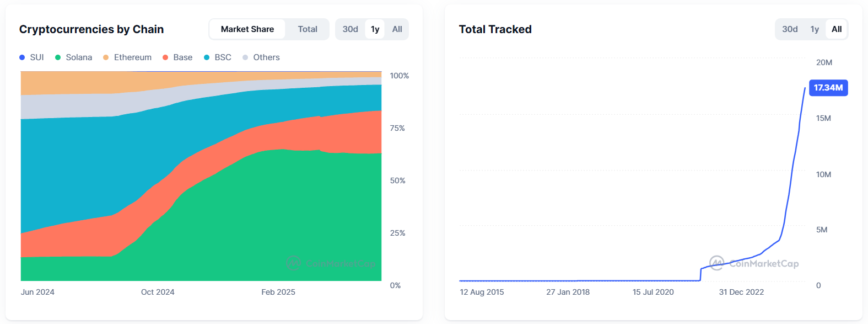Screen dimensions: 868x324
Task: Switch chain chart to Total view
Action: click(x=308, y=29)
